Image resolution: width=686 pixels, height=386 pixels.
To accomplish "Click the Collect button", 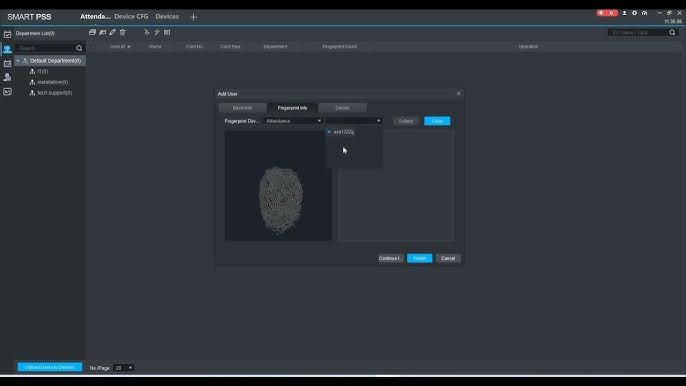I will (406, 121).
